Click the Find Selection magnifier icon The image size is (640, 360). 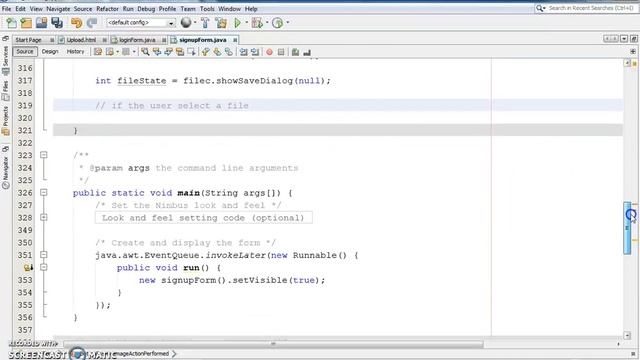click(x=145, y=52)
